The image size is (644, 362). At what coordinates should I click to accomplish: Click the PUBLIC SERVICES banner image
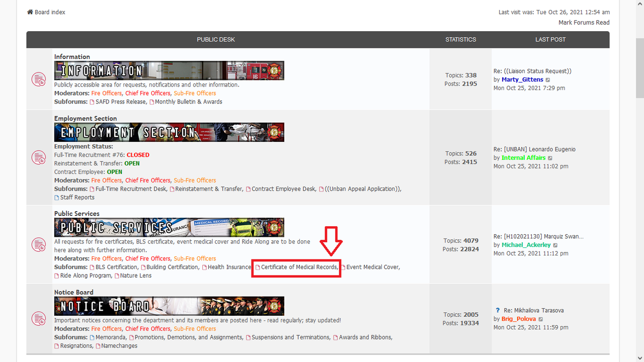pyautogui.click(x=169, y=227)
